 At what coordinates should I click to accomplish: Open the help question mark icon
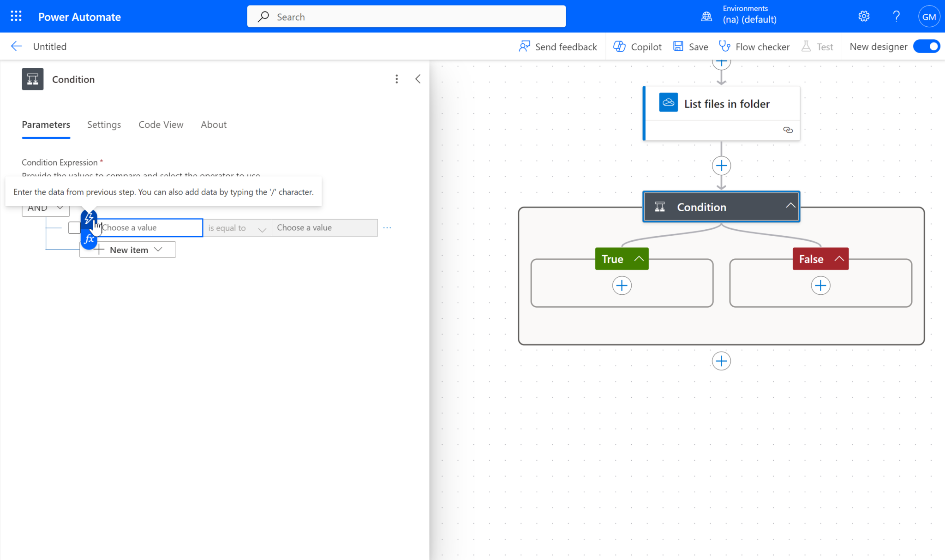pos(896,17)
